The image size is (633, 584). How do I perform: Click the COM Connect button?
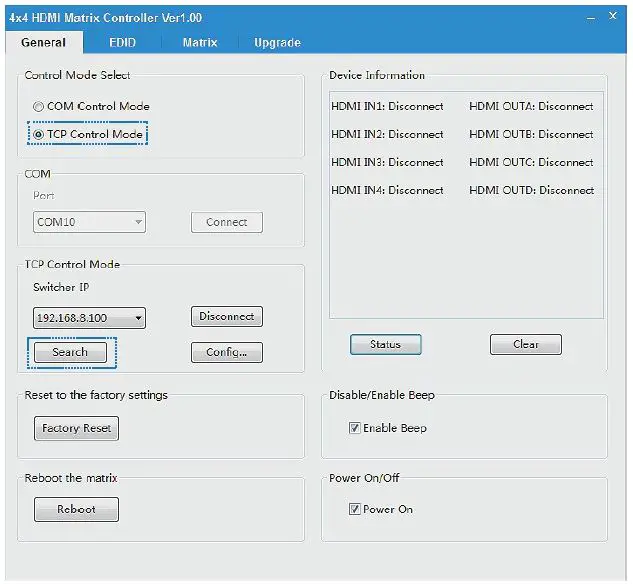click(226, 222)
